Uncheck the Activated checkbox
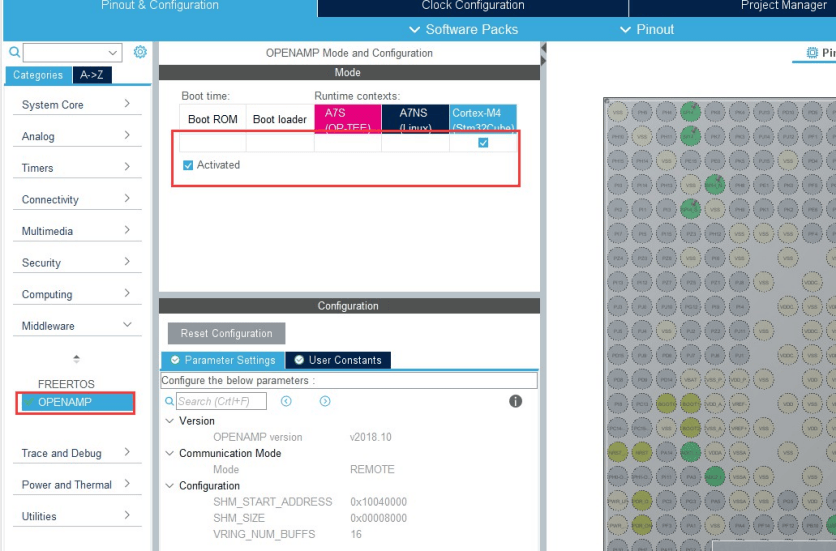 click(188, 165)
